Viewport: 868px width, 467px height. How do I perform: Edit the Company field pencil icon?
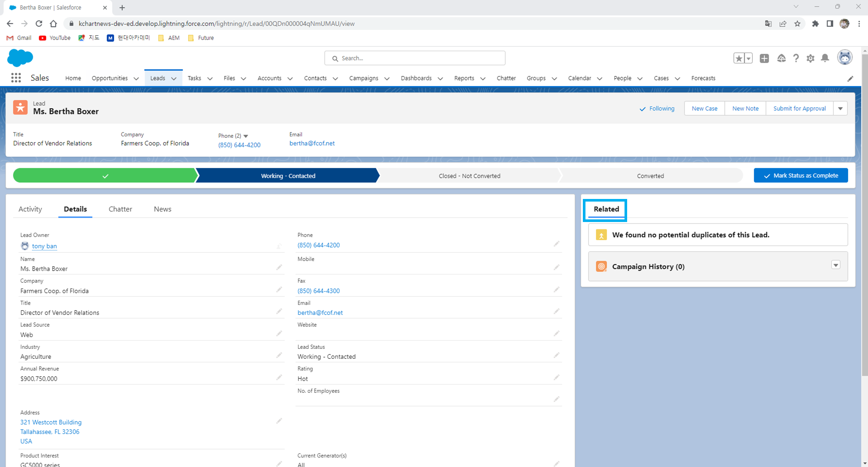pos(279,289)
